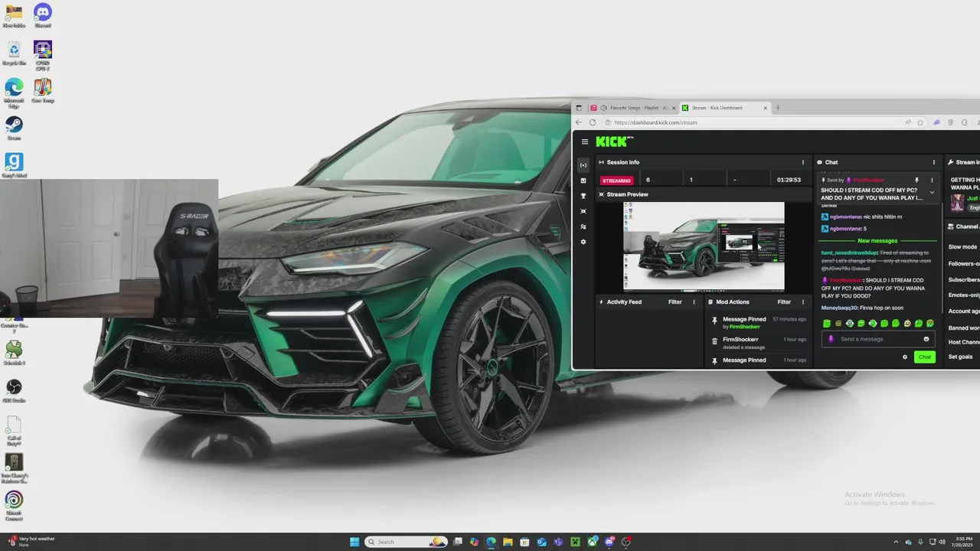Open File Explorer from taskbar
This screenshot has height=551, width=980.
508,542
